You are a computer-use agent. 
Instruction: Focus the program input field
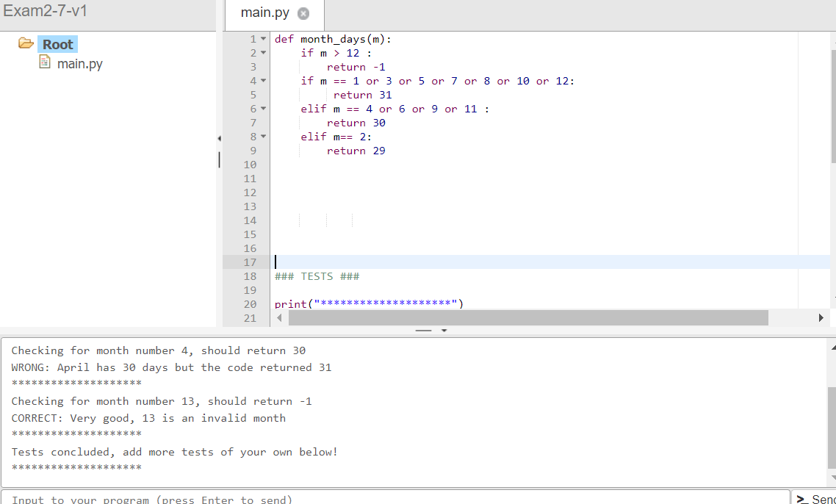[395, 499]
